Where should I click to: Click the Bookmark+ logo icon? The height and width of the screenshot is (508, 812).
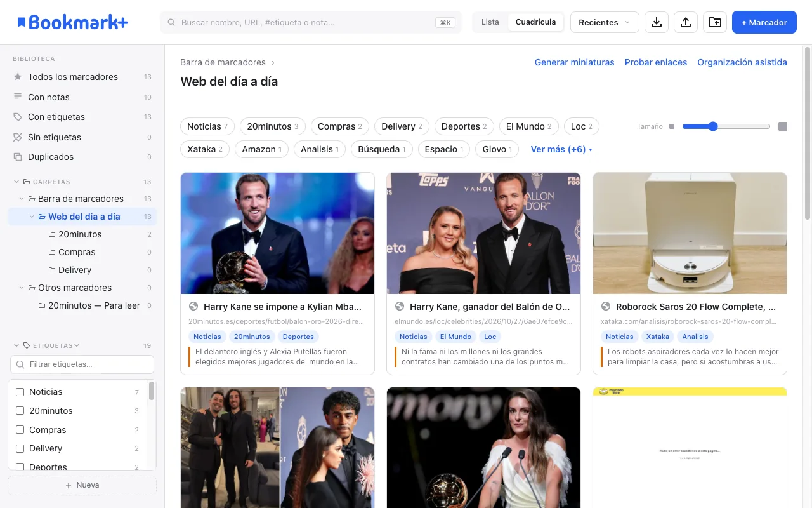click(22, 22)
